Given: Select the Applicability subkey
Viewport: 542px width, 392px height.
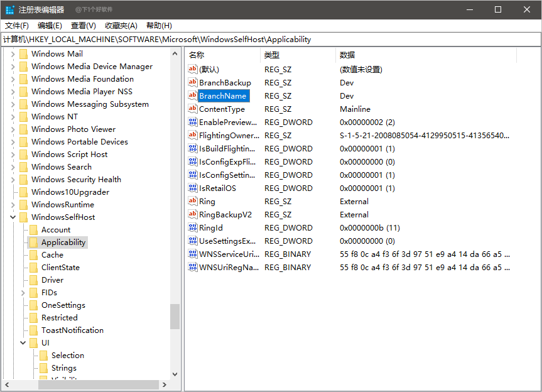Looking at the screenshot, I should pos(63,242).
